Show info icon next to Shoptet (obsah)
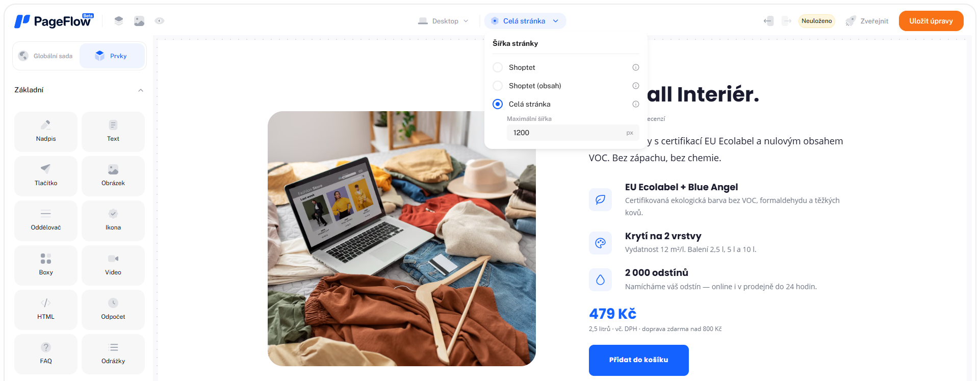This screenshot has width=980, height=381. point(636,86)
